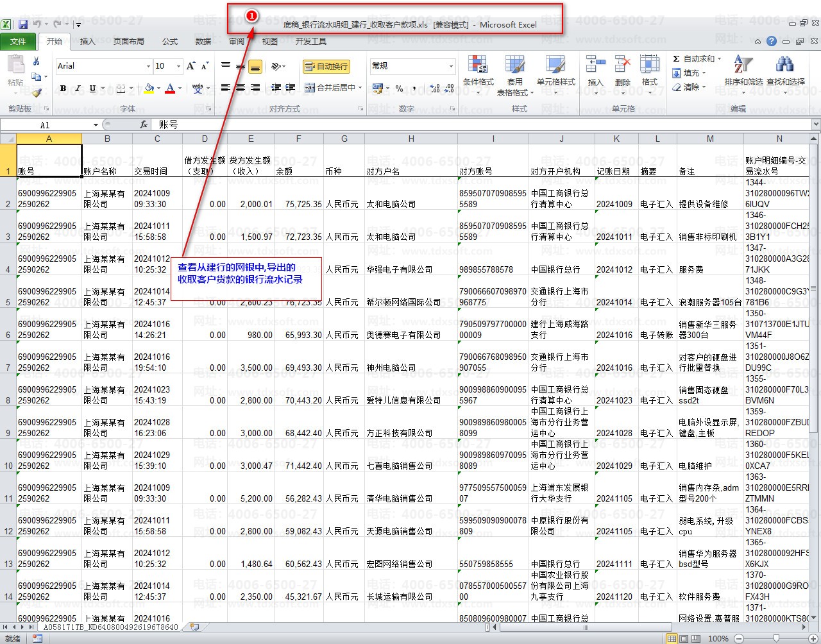Image resolution: width=821 pixels, height=644 pixels.
Task: Click the AutoSum (自动求和) button
Action: (697, 58)
